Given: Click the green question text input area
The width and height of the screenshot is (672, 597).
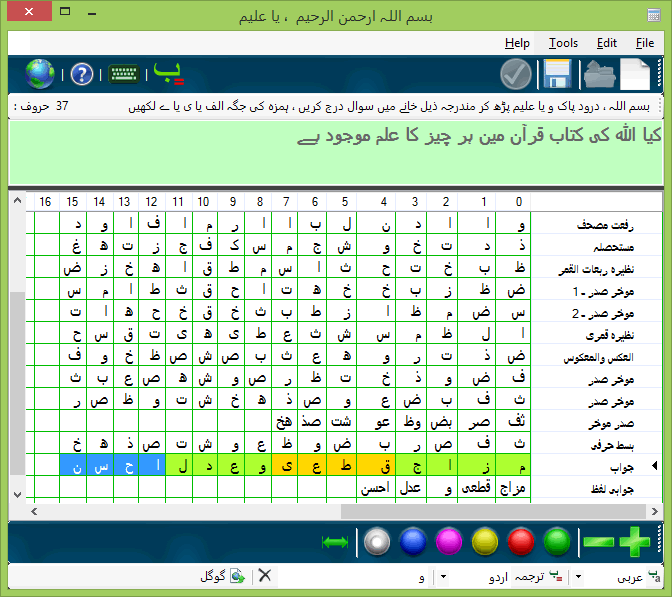Looking at the screenshot, I should pyautogui.click(x=336, y=153).
